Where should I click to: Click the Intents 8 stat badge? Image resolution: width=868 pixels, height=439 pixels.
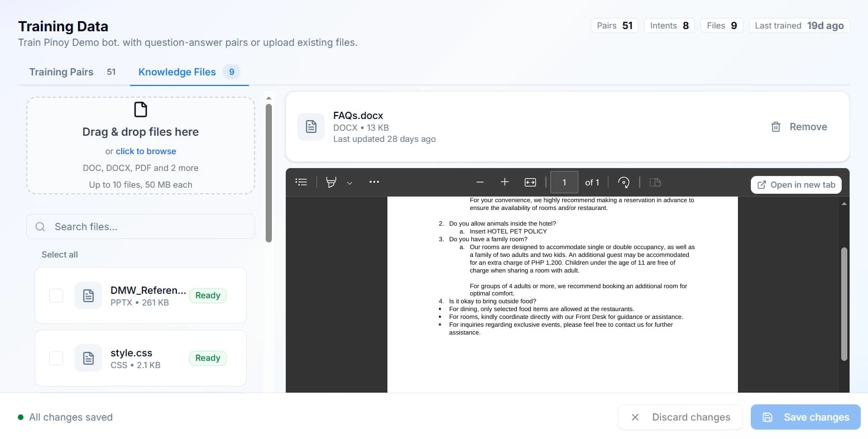669,26
